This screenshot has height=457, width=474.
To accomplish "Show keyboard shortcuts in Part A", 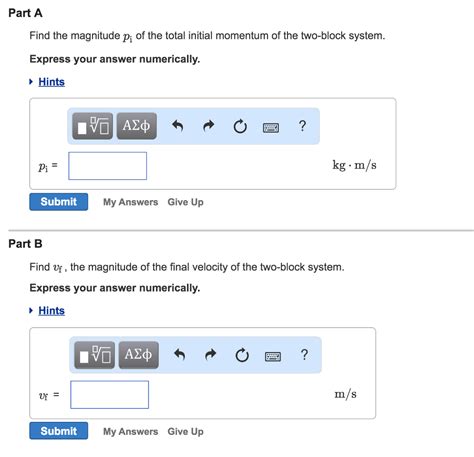I will point(271,127).
